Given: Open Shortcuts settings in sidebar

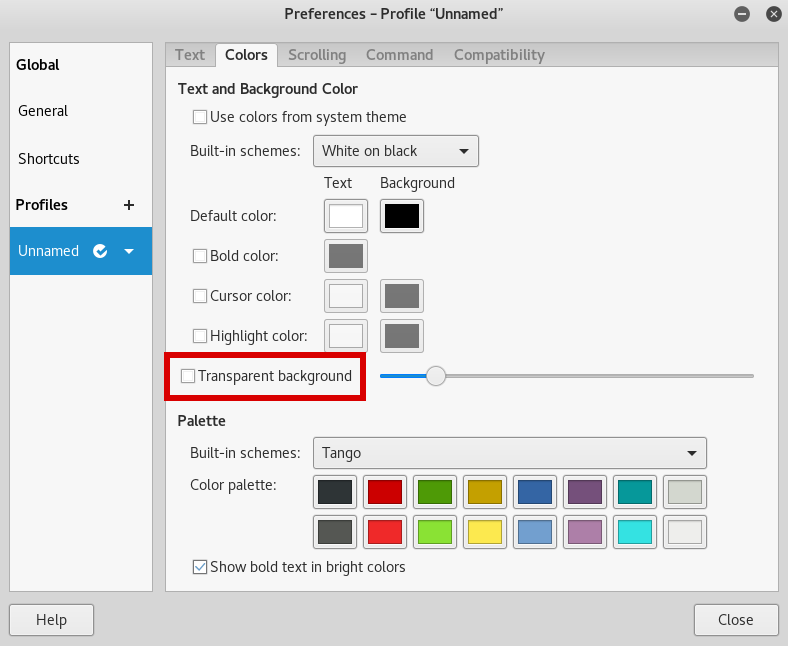Looking at the screenshot, I should pyautogui.click(x=81, y=159).
